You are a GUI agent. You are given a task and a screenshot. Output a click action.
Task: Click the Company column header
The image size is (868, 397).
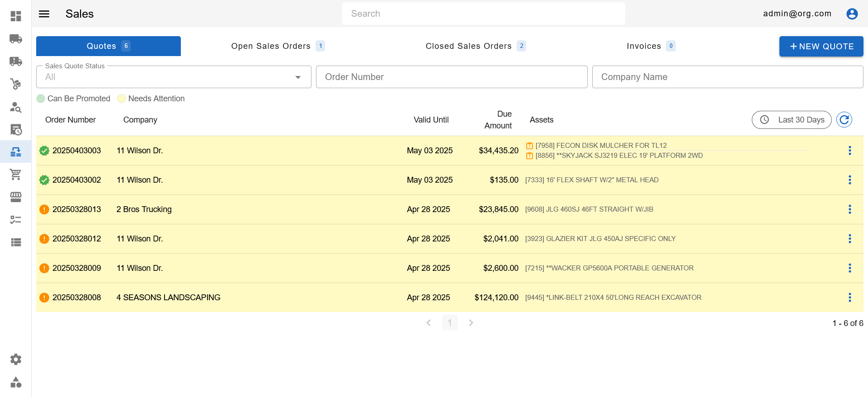point(140,120)
